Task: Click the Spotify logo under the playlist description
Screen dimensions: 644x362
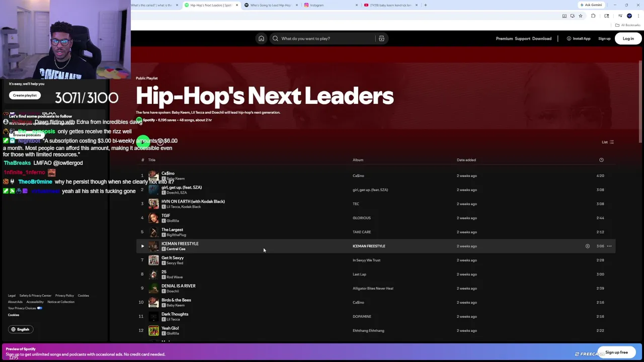Action: click(139, 120)
